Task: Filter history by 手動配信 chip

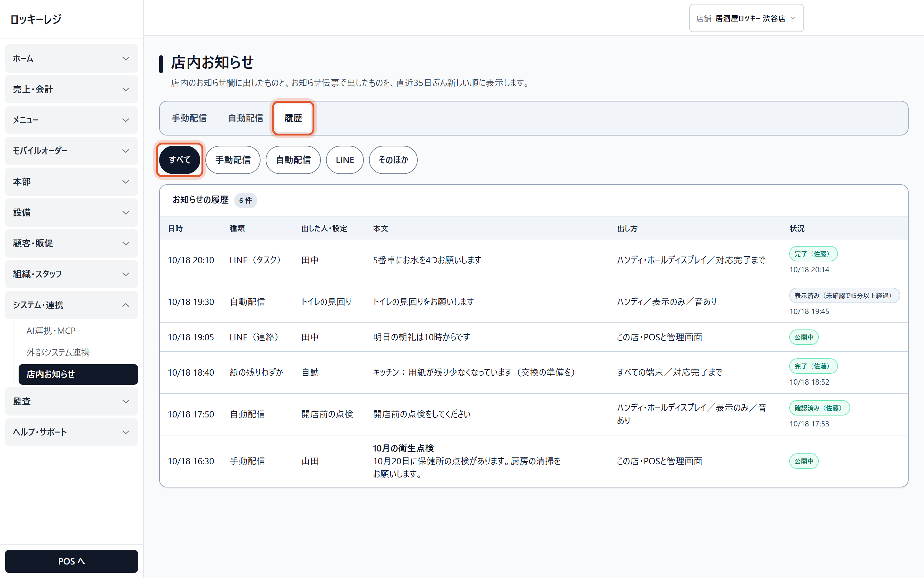Action: point(233,160)
